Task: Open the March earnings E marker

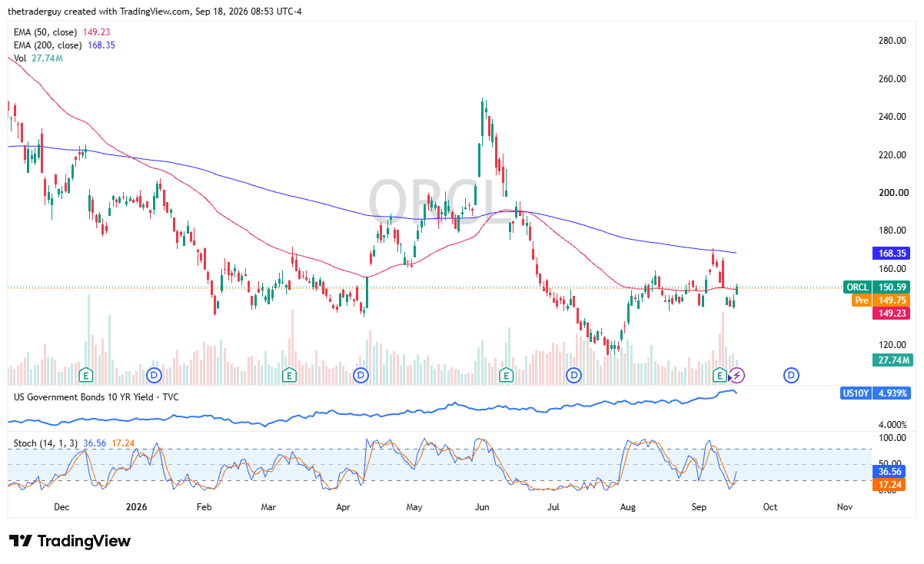Action: (290, 375)
